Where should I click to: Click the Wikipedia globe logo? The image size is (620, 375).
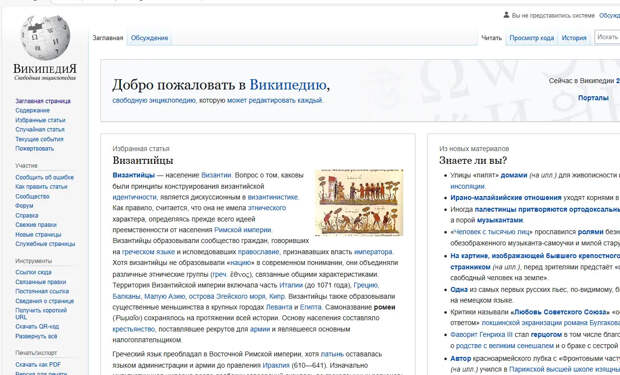[45, 38]
